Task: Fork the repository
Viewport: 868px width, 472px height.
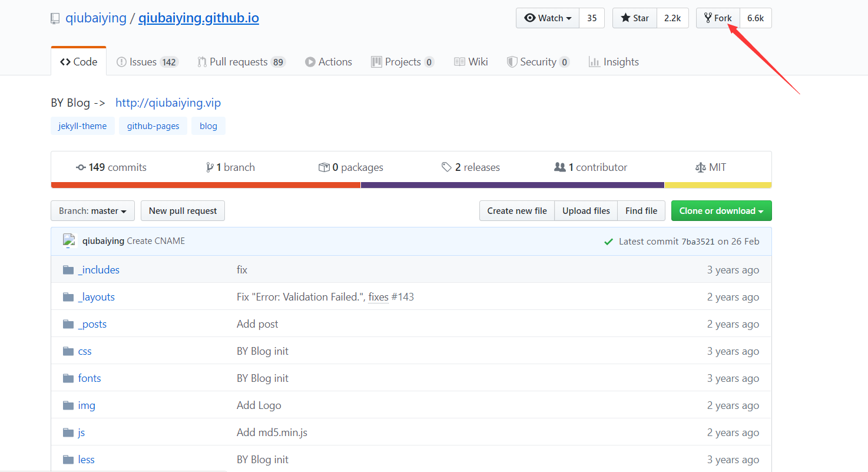Action: click(x=718, y=18)
